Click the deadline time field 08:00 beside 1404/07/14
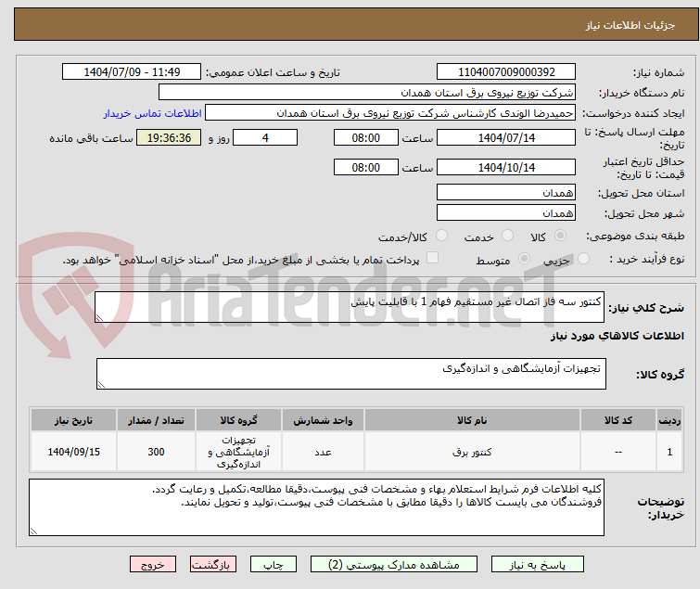 [365, 137]
